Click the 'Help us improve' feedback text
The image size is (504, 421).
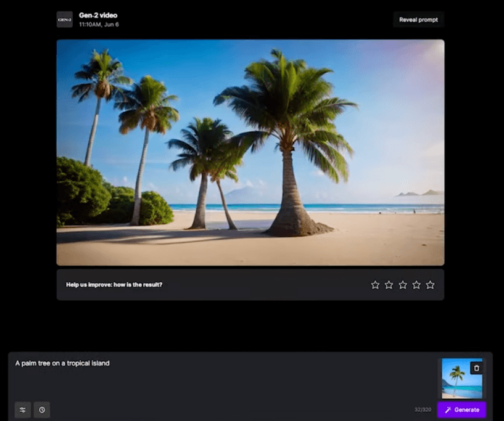114,285
